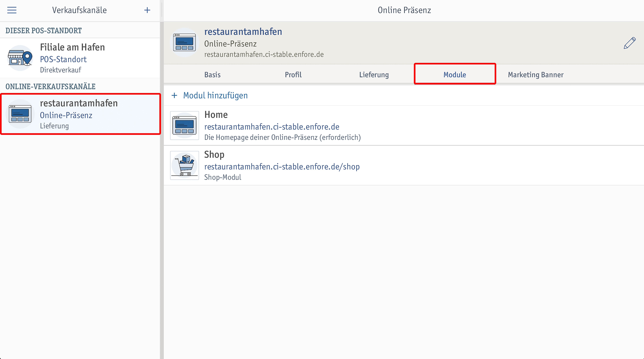Click the ONLINE-VERKAUFSKANÄLE section header

[50, 87]
